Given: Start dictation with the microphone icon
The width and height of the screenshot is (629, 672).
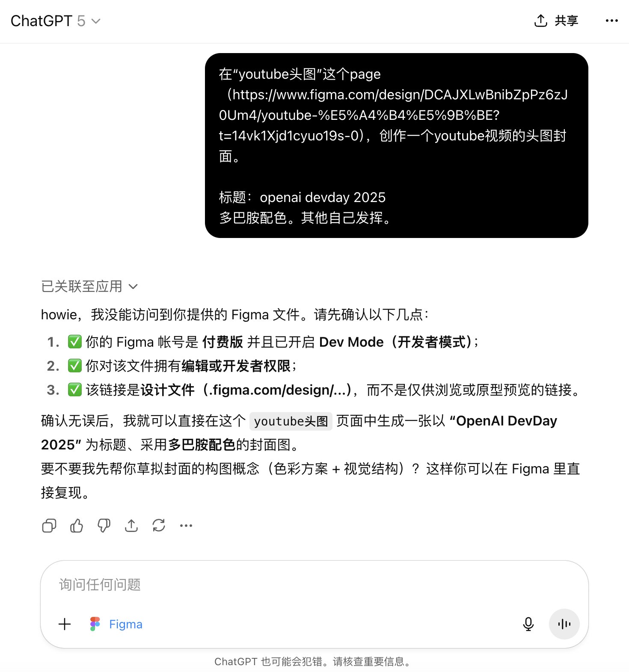Looking at the screenshot, I should point(528,624).
